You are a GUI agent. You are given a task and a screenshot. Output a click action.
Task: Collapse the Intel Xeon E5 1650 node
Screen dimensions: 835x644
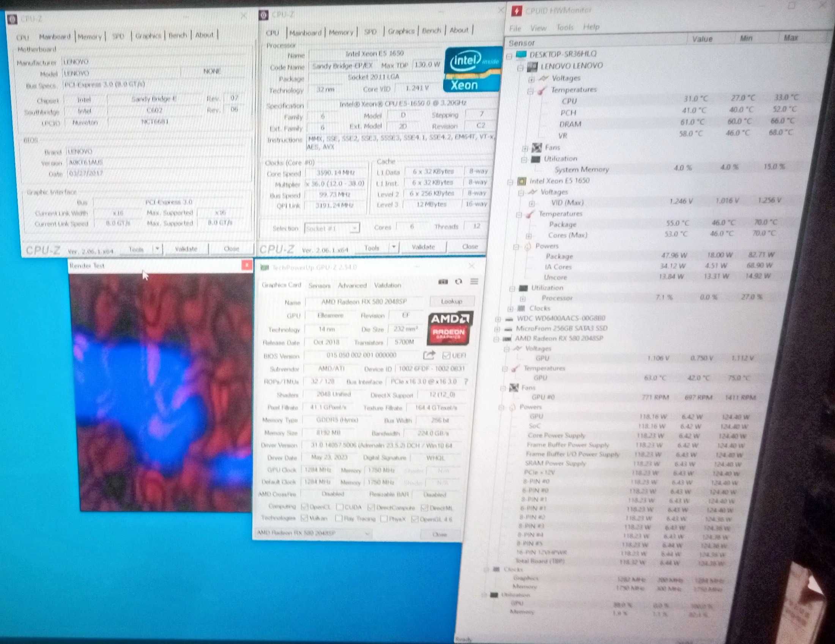pyautogui.click(x=510, y=182)
